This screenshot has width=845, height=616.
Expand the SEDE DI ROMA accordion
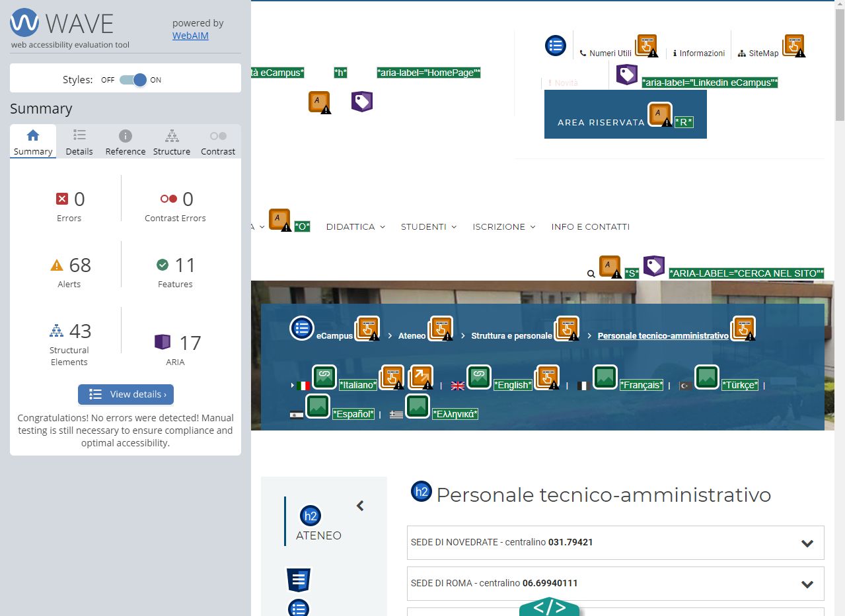pyautogui.click(x=616, y=584)
